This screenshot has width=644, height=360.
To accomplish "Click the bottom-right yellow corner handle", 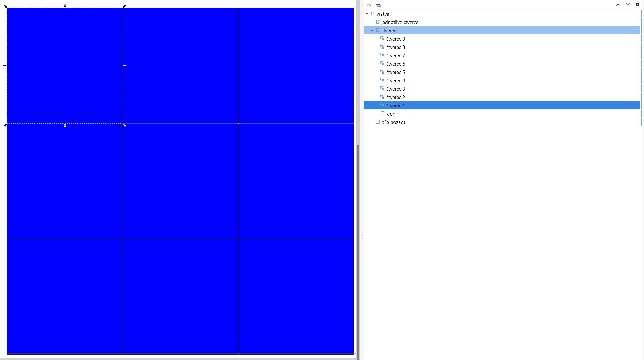I will pos(124,125).
